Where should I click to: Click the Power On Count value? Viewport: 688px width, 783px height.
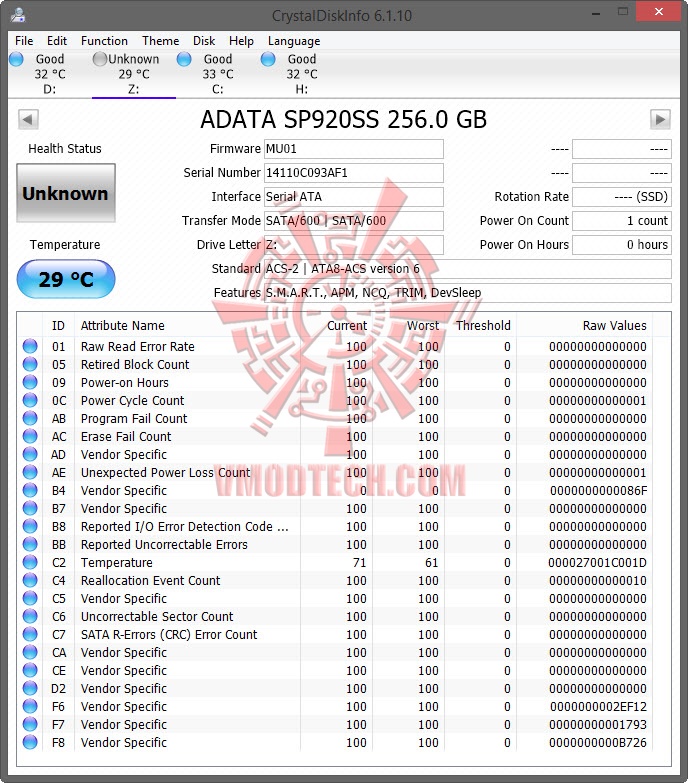point(622,221)
